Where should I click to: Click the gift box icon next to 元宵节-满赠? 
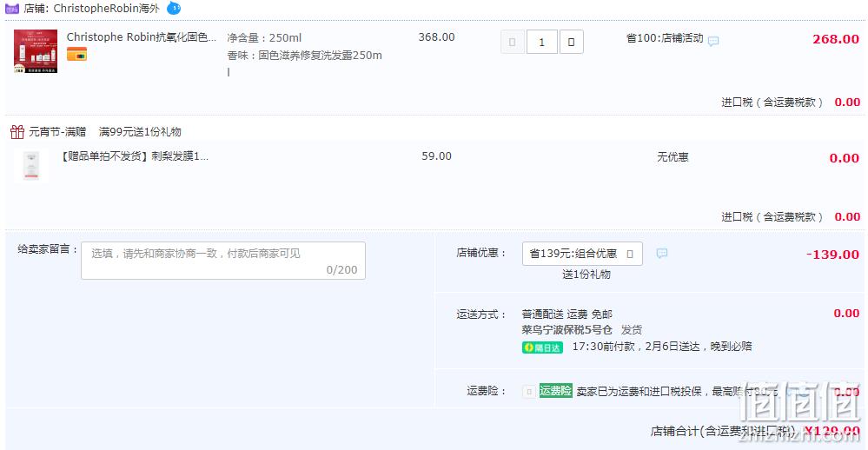click(17, 132)
